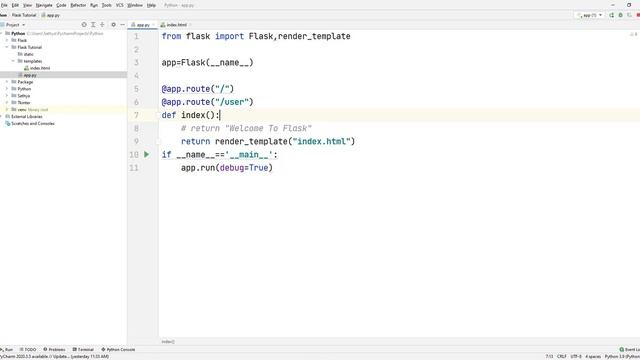Screen dimensions: 640x360
Task: Click index() breadcrumb below the editor
Action: tap(168, 342)
